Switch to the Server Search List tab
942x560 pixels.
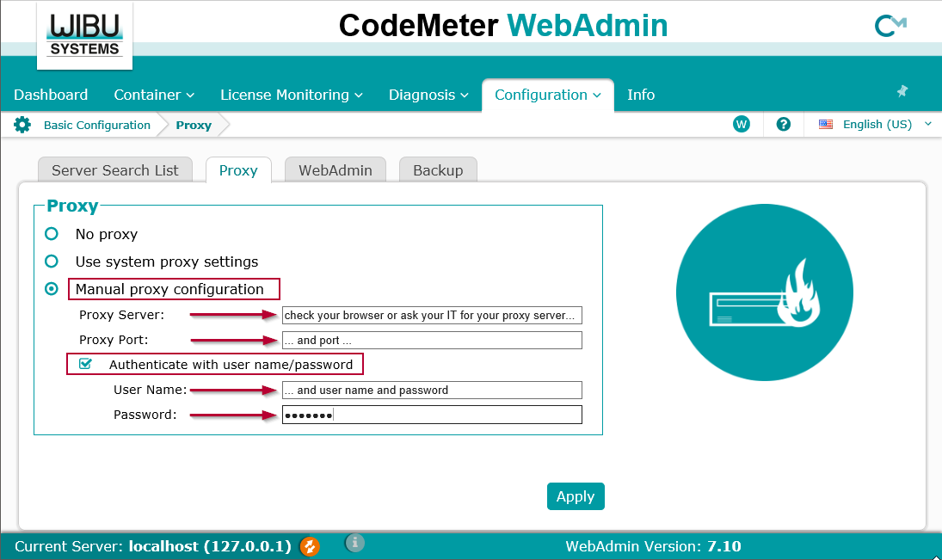pos(114,170)
